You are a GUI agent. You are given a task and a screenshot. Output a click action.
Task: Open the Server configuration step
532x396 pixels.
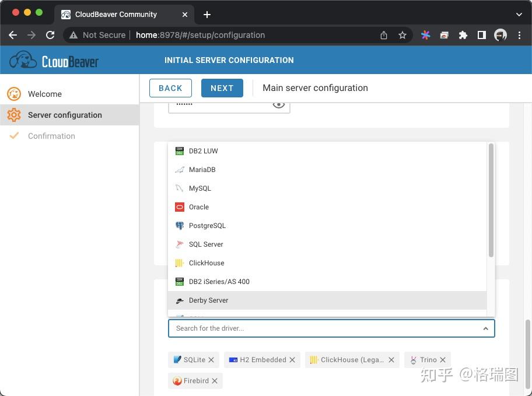[x=69, y=115]
